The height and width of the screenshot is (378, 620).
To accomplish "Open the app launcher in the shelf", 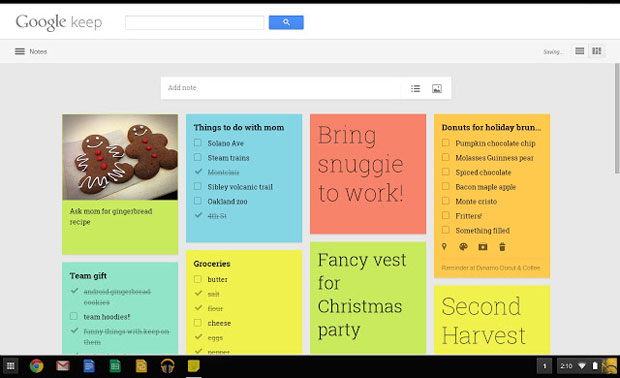I will click(x=11, y=366).
